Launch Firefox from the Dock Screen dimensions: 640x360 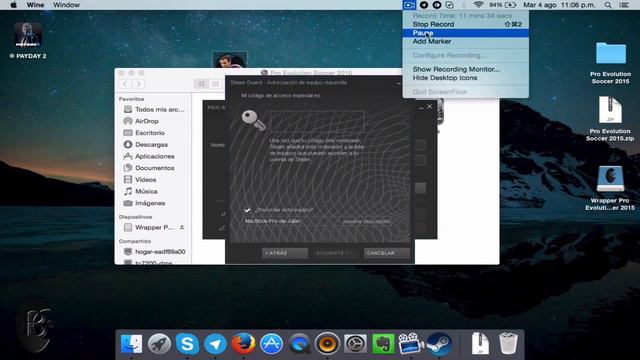click(x=243, y=344)
